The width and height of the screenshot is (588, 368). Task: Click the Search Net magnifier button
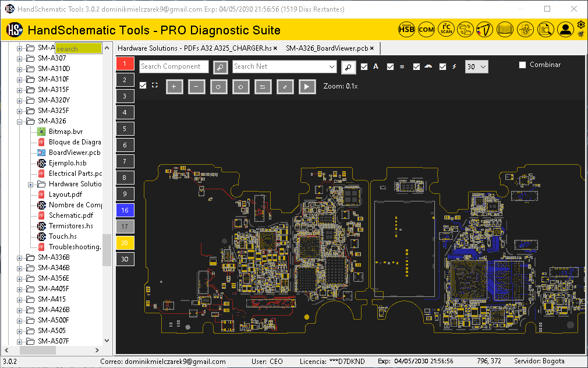348,67
